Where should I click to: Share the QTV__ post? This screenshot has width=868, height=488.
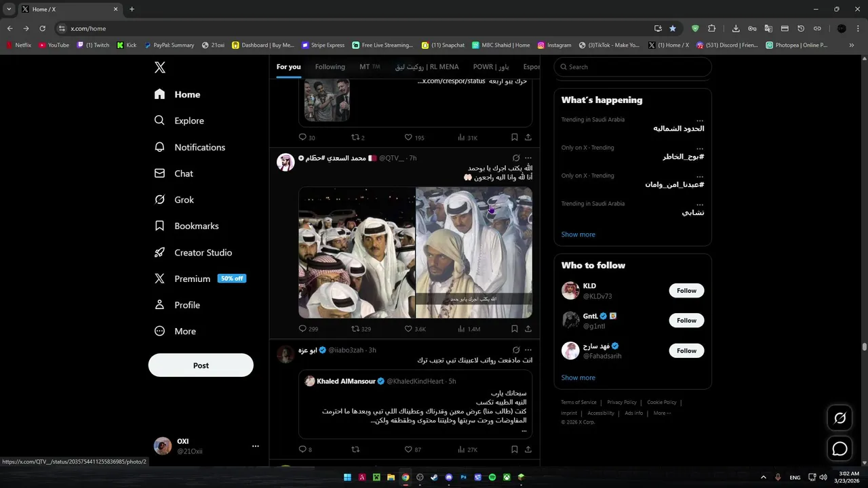[528, 329]
